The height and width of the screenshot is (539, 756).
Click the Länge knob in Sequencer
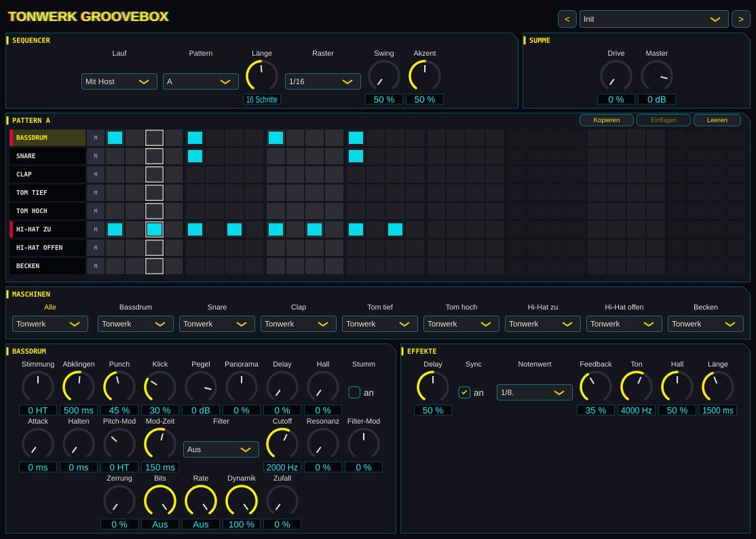click(262, 76)
